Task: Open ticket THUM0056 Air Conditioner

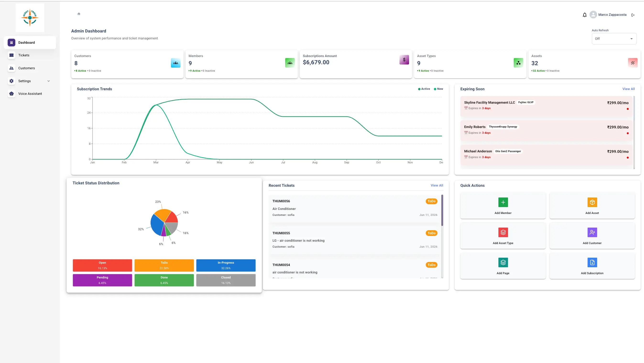Action: click(355, 208)
